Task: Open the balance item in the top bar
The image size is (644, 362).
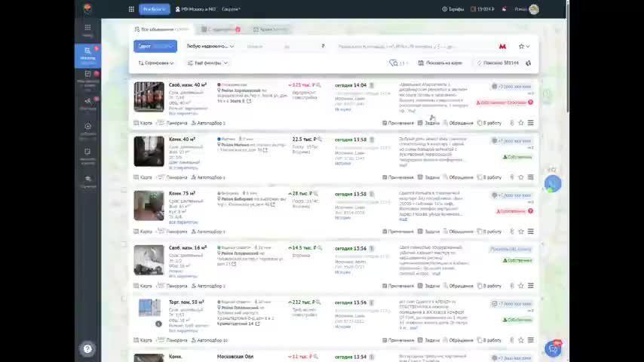Action: tap(483, 9)
